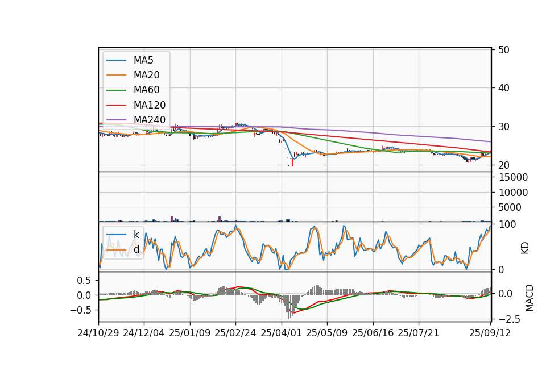Click the 25/01/09 date axis label
Viewport: 546px width, 392px height.
click(x=190, y=333)
